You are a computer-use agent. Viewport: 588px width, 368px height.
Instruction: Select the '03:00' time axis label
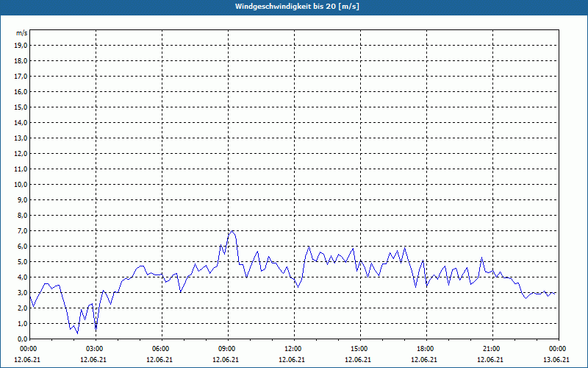pos(96,349)
